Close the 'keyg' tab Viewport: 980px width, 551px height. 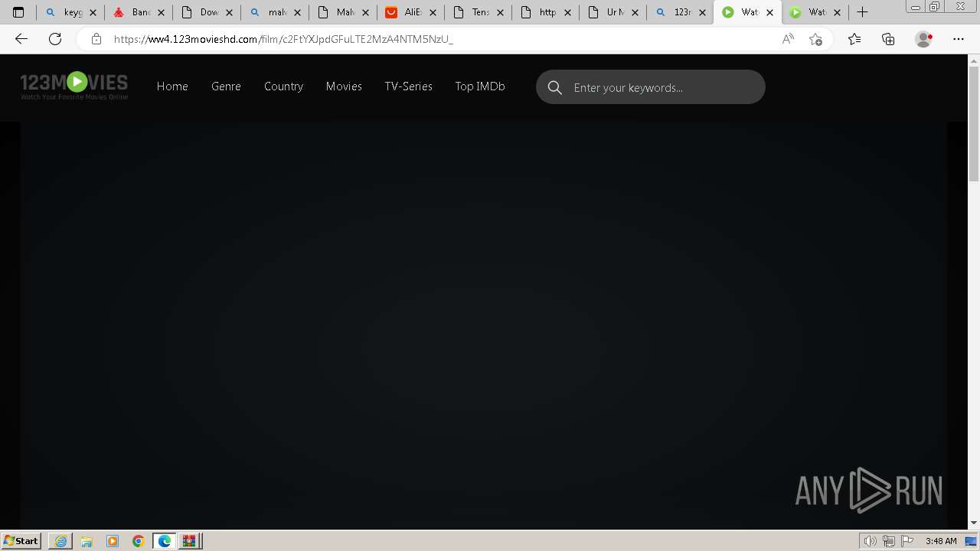click(x=93, y=12)
